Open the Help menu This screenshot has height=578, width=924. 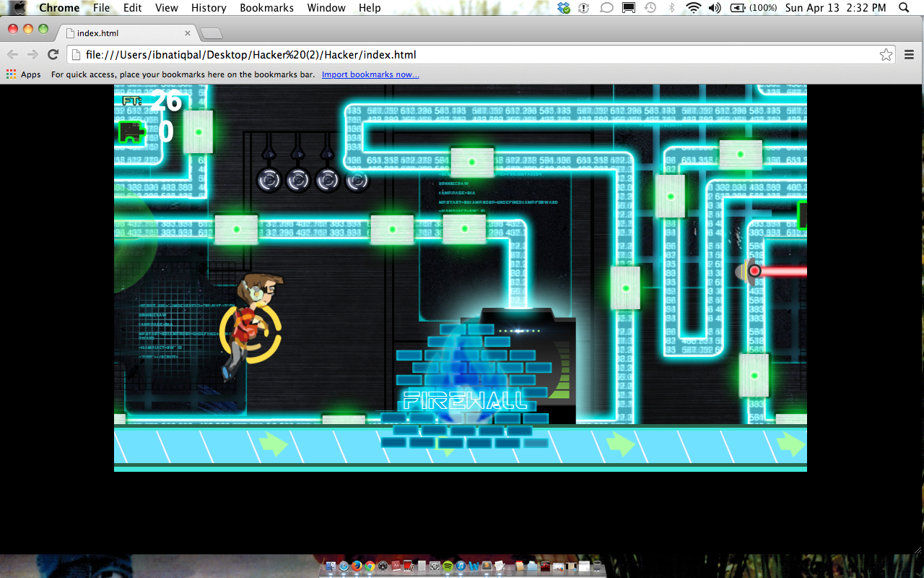point(370,8)
